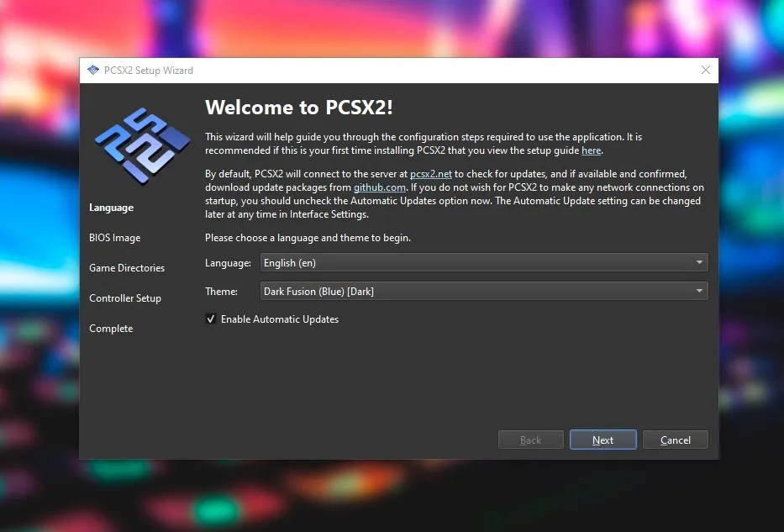Click the small PCSX2 icon in the title bar
This screenshot has height=532, width=784.
[93, 70]
